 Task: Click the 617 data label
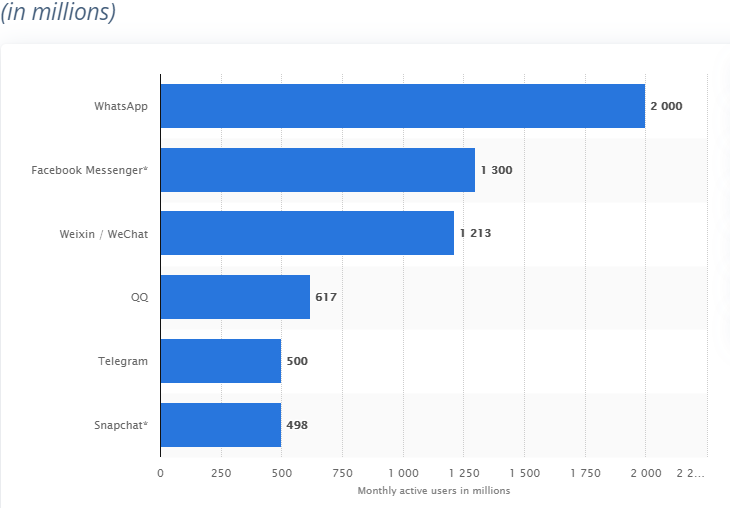(x=326, y=297)
